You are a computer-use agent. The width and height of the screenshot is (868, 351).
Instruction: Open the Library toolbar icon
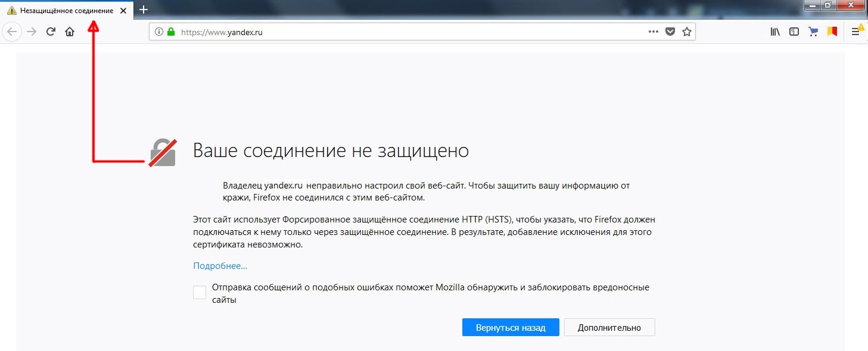775,32
